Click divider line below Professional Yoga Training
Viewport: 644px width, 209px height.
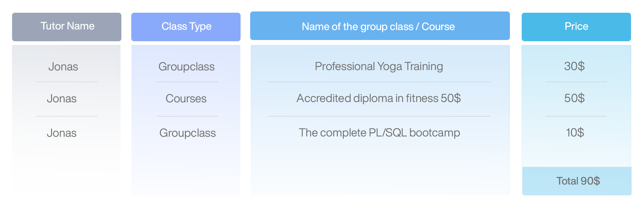click(x=379, y=82)
